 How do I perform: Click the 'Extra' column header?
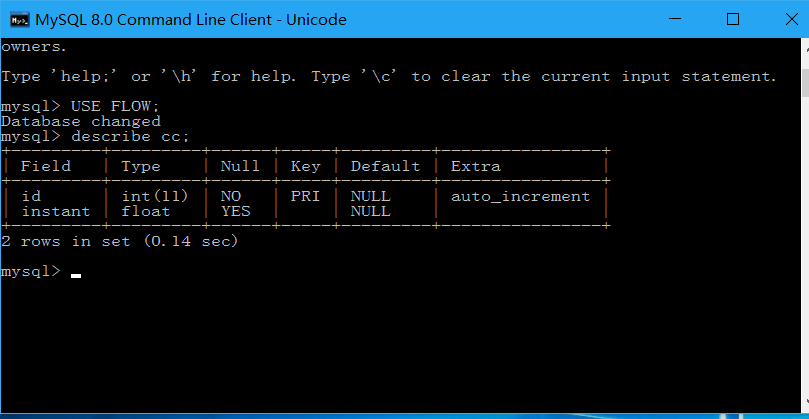tap(476, 166)
